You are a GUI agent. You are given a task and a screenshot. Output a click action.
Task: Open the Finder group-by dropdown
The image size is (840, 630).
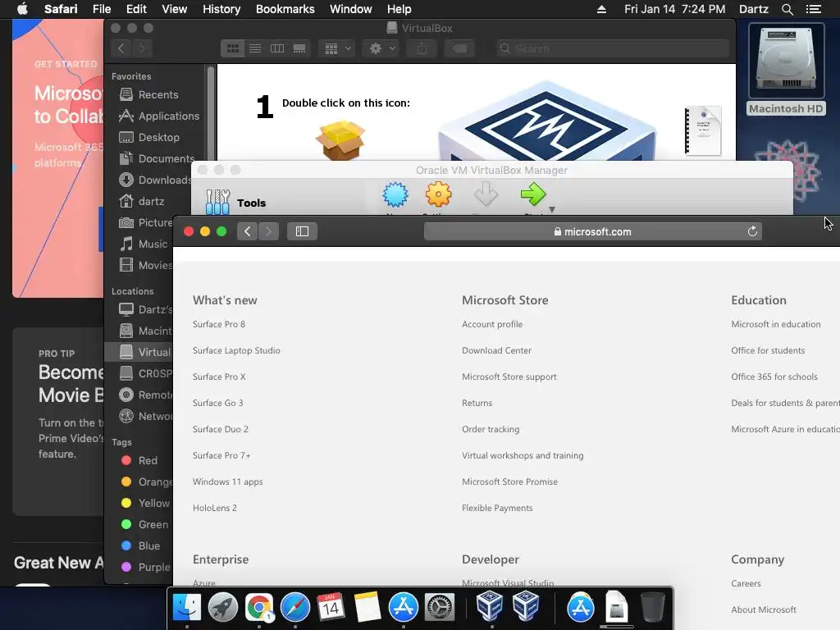coord(337,48)
